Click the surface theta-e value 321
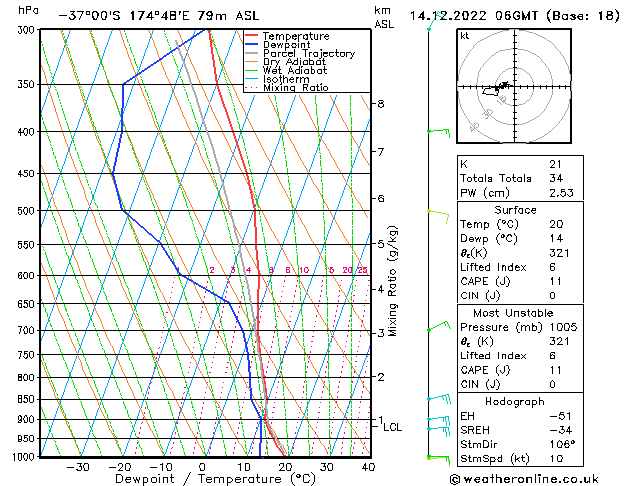This screenshot has width=629, height=486. coord(560,253)
